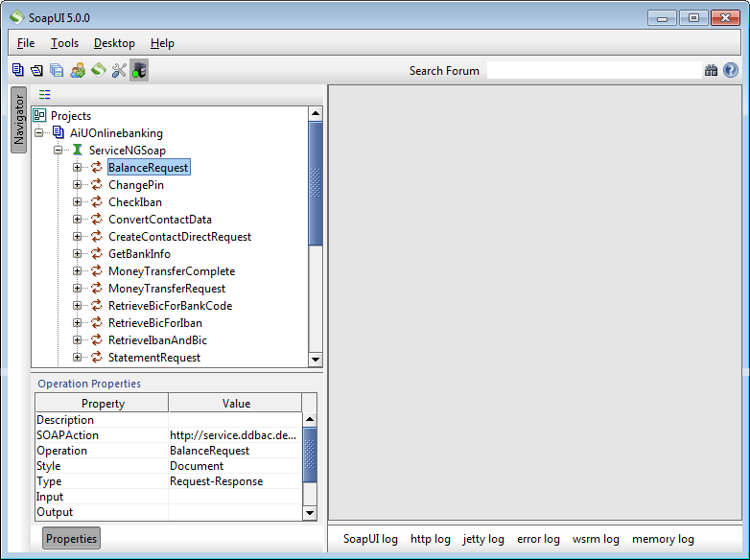Image resolution: width=750 pixels, height=560 pixels.
Task: Click the binoculars search forum icon
Action: point(711,70)
